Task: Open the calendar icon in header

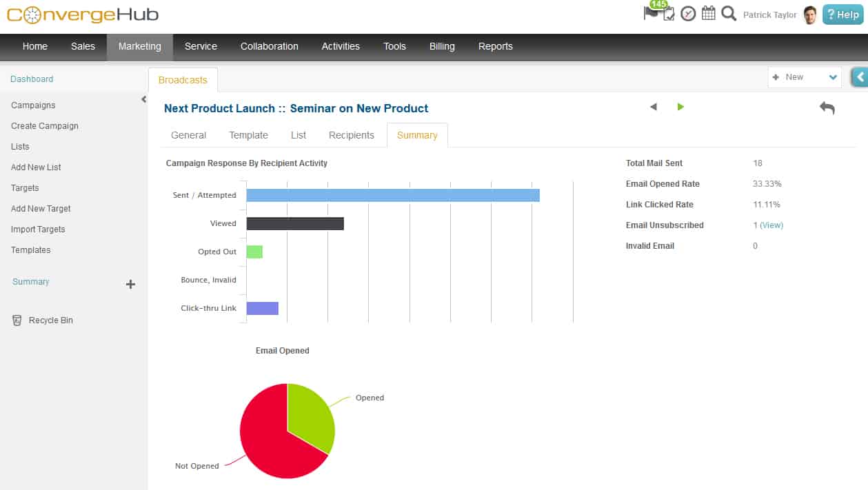Action: point(708,14)
